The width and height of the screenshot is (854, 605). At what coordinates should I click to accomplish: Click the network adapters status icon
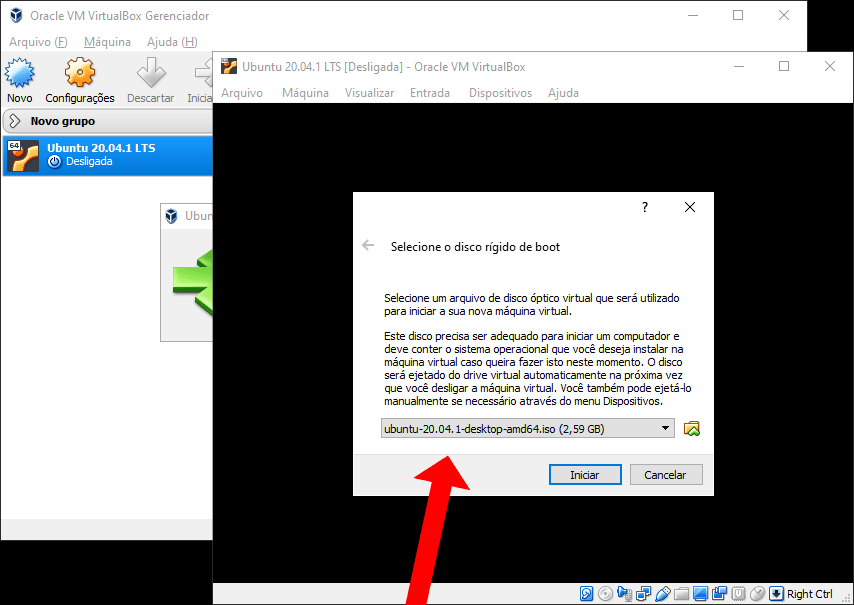[x=643, y=594]
